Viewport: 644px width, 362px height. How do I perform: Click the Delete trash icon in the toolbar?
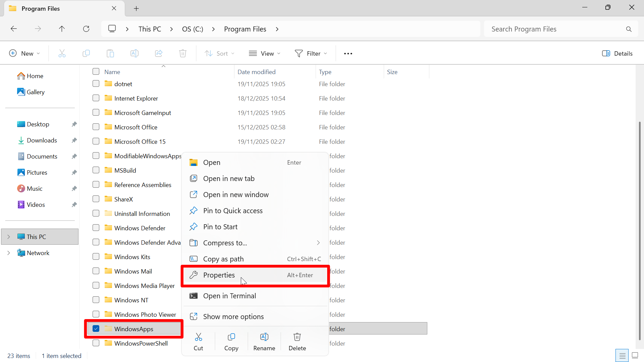[183, 53]
